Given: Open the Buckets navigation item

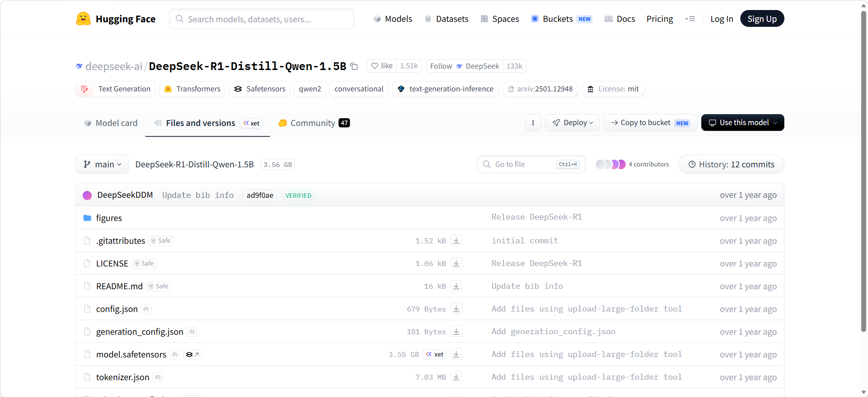Looking at the screenshot, I should [x=562, y=19].
